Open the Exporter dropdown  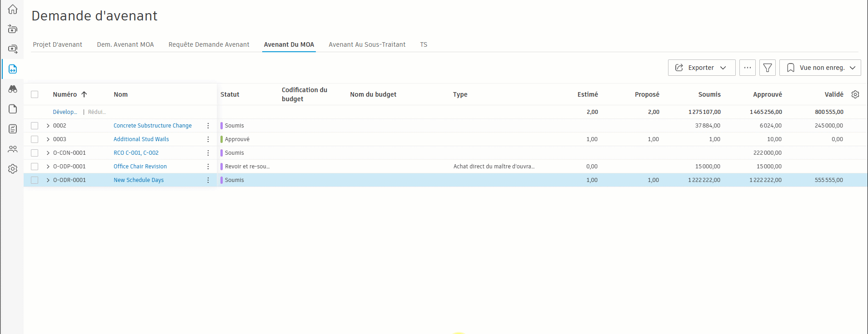coord(702,68)
